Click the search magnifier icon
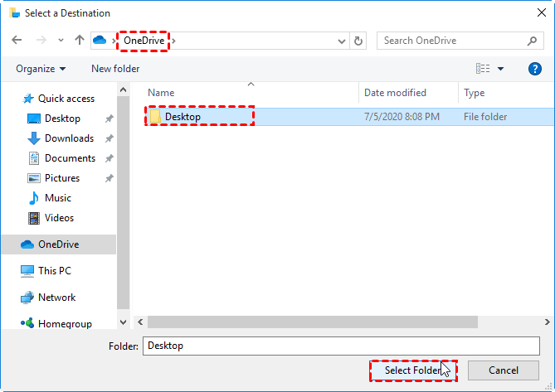Screen dimensions: 555x392 pos(532,41)
